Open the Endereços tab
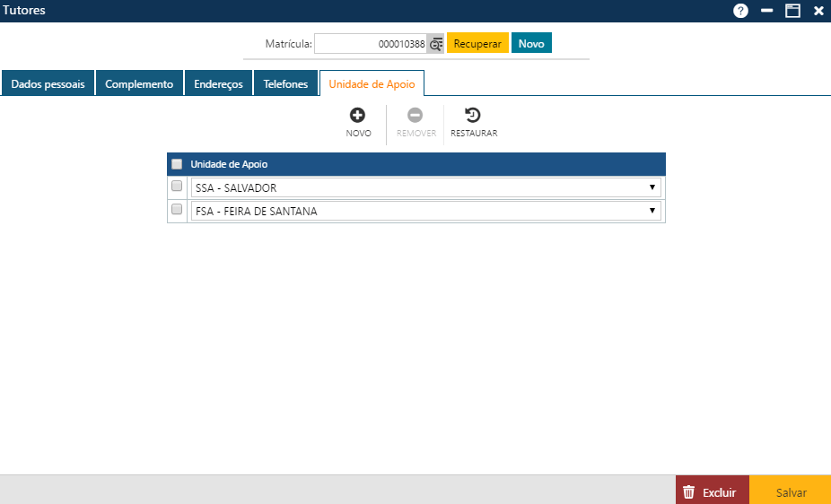Screen dimensions: 831x504 point(218,83)
